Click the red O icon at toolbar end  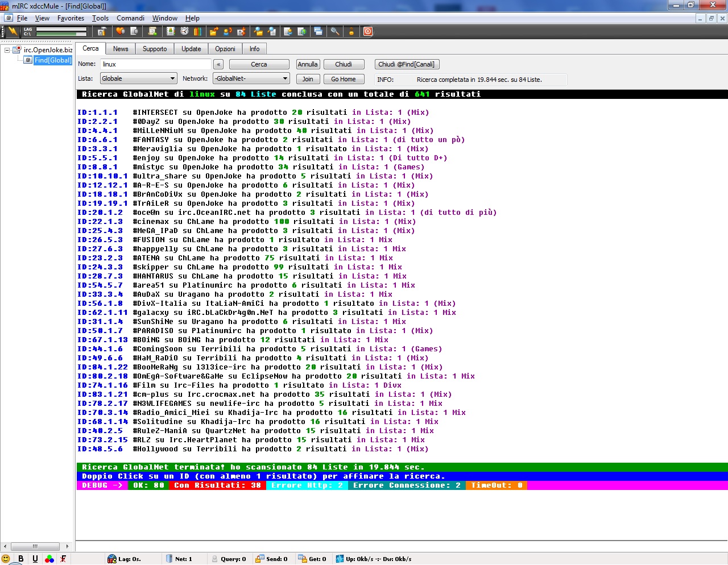coord(367,31)
